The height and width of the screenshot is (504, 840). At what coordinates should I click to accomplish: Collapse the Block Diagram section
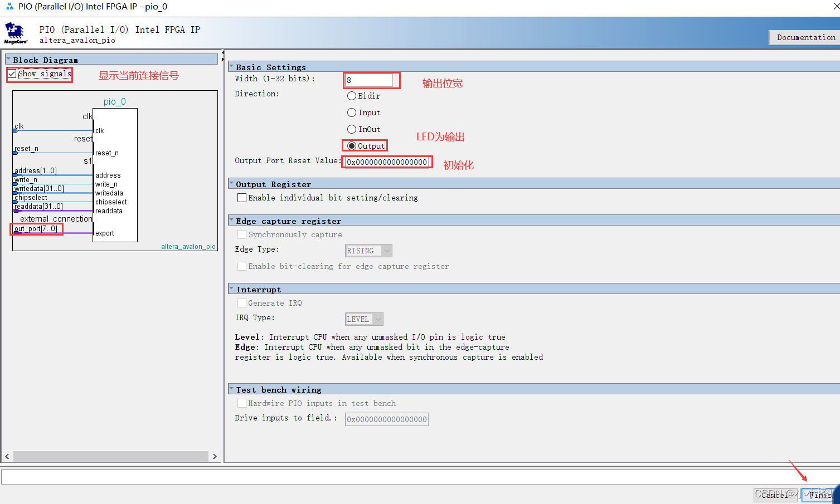(8, 59)
